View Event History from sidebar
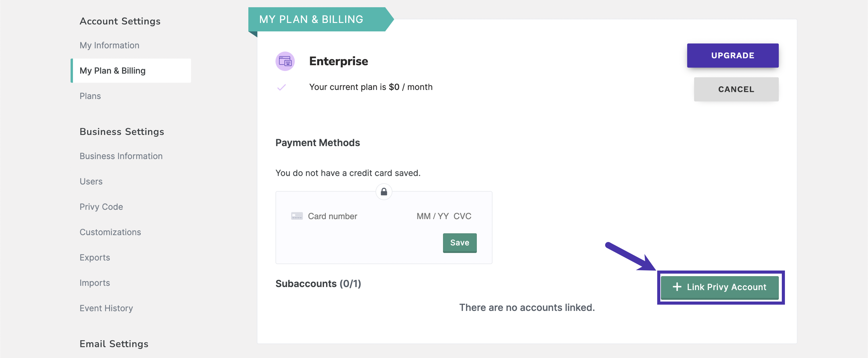868x358 pixels. click(106, 308)
